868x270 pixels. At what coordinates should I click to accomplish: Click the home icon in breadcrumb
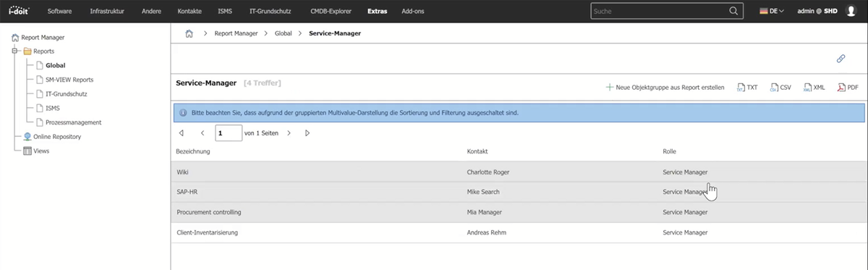tap(189, 33)
